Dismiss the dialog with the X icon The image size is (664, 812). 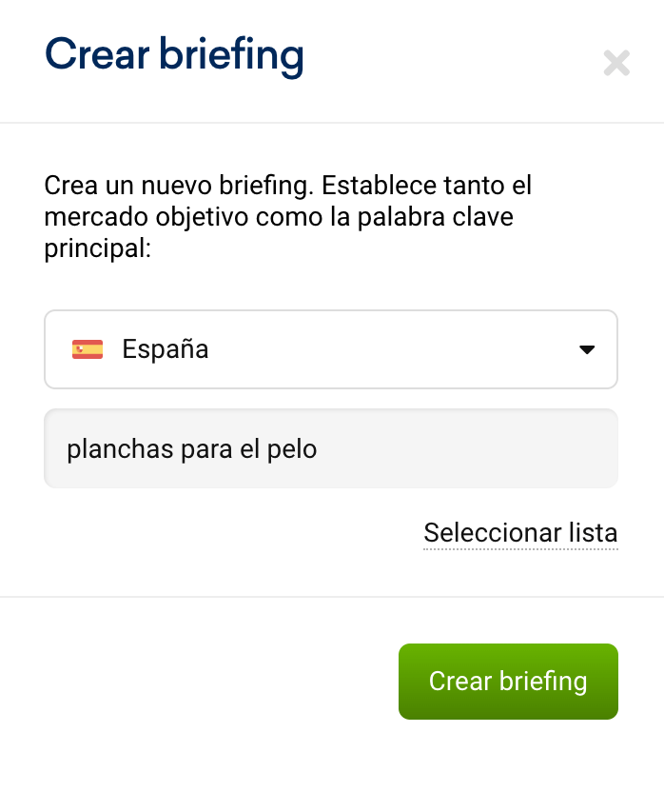pyautogui.click(x=616, y=64)
